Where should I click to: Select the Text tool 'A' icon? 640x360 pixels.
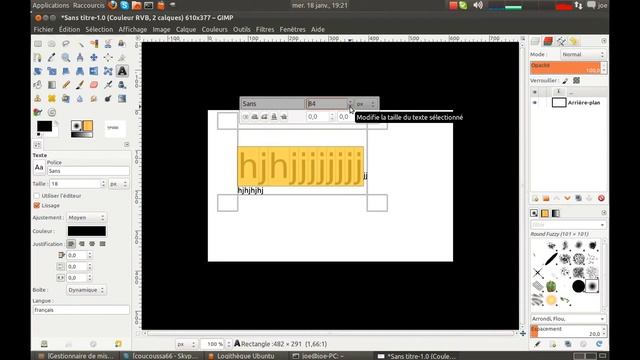[122, 71]
